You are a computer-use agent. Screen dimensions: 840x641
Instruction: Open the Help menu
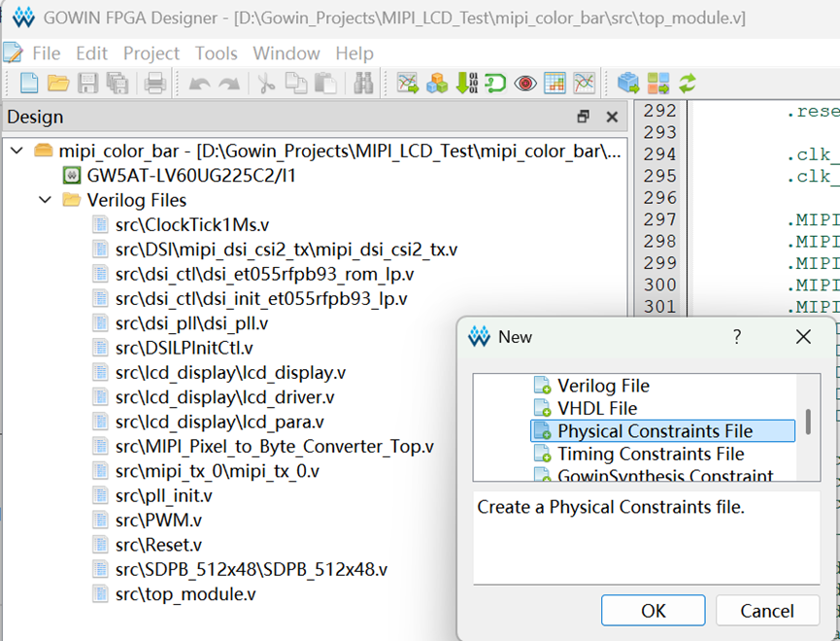(354, 53)
